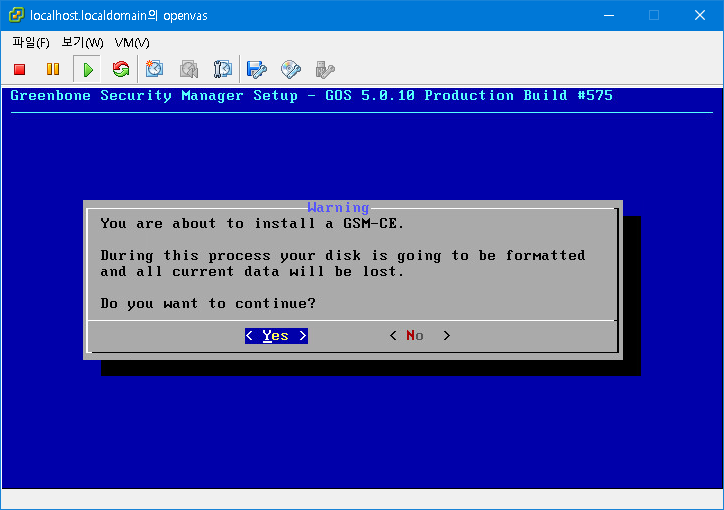The image size is (724, 510).
Task: Close the openvas console window
Action: (x=700, y=15)
